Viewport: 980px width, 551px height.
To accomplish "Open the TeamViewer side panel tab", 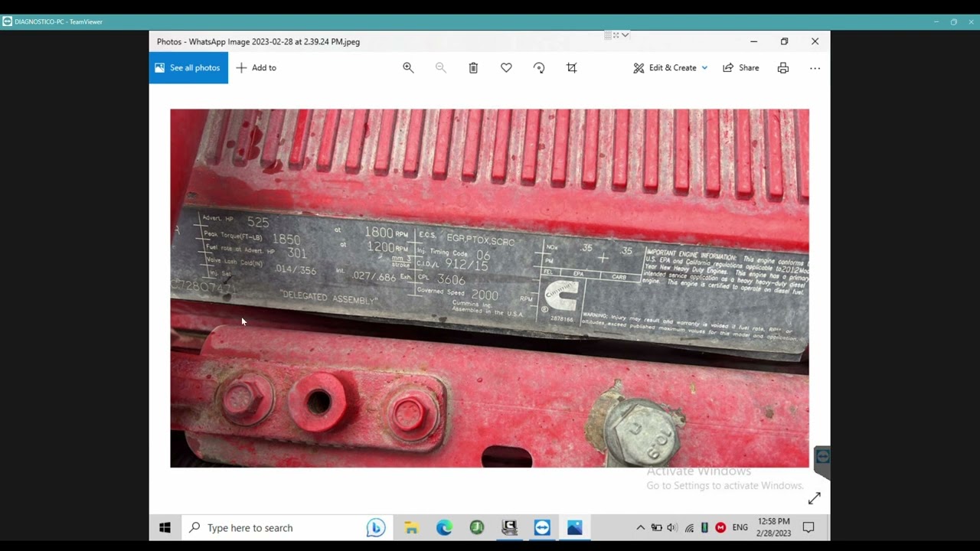I will tap(822, 462).
